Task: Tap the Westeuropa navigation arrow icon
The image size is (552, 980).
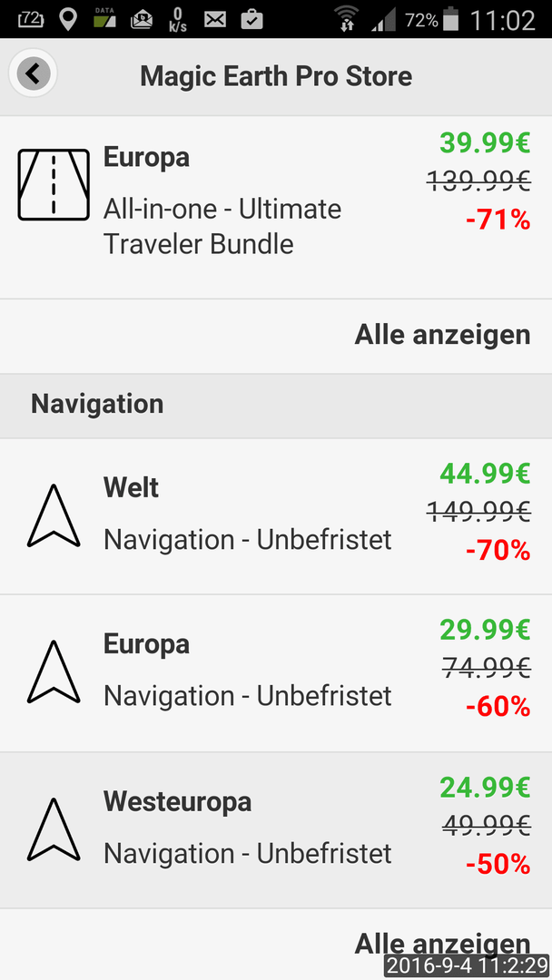Action: pyautogui.click(x=54, y=829)
